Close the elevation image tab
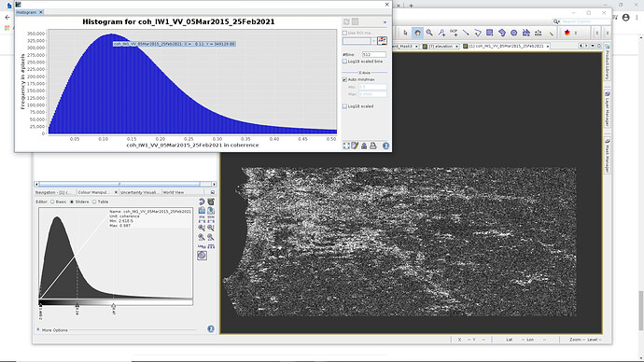Viewport: 644px width, 362px height. pos(456,47)
